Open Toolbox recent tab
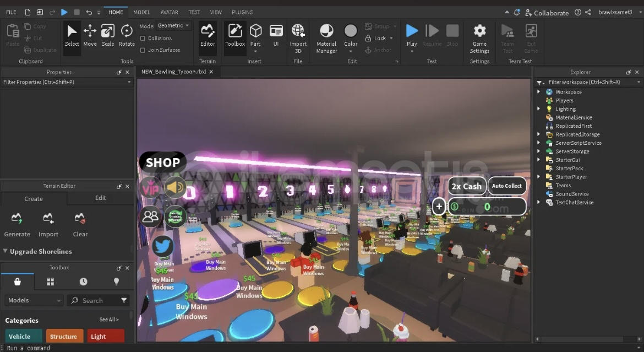Viewport: 644px width, 352px height. point(83,281)
